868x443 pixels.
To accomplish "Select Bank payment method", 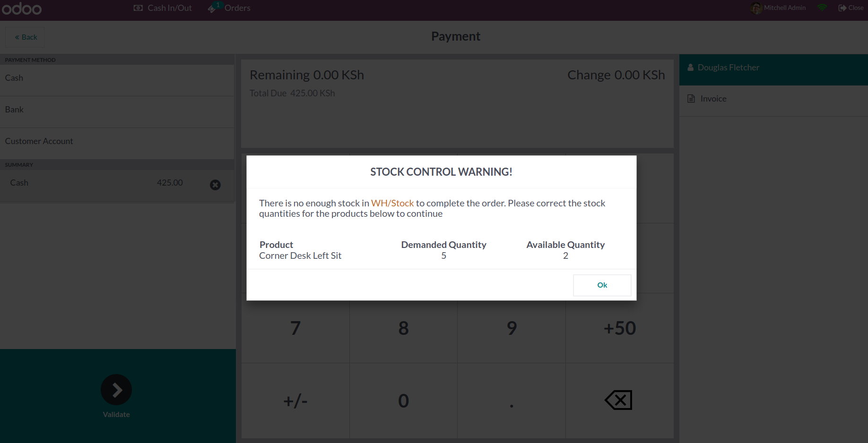I will tap(117, 110).
